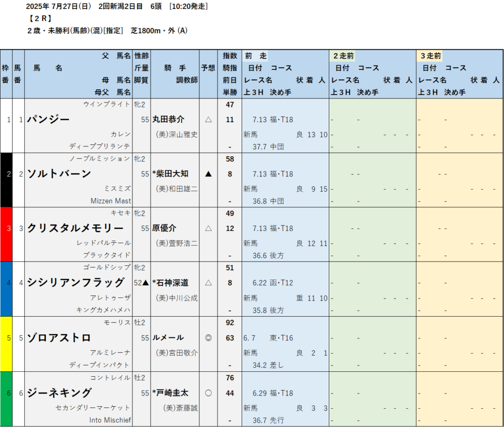Click previous race date 6.29 福·T18
The height and width of the screenshot is (427, 504).
[273, 393]
